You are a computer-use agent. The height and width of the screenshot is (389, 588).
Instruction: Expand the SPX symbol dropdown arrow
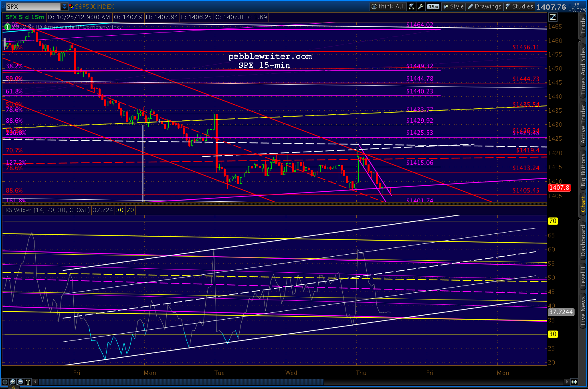pyautogui.click(x=65, y=6)
